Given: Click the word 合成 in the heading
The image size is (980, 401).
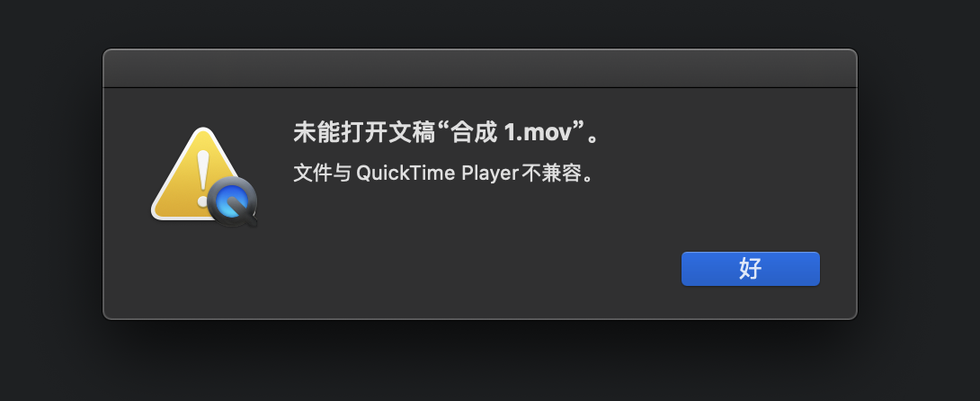Looking at the screenshot, I should pos(474,132).
